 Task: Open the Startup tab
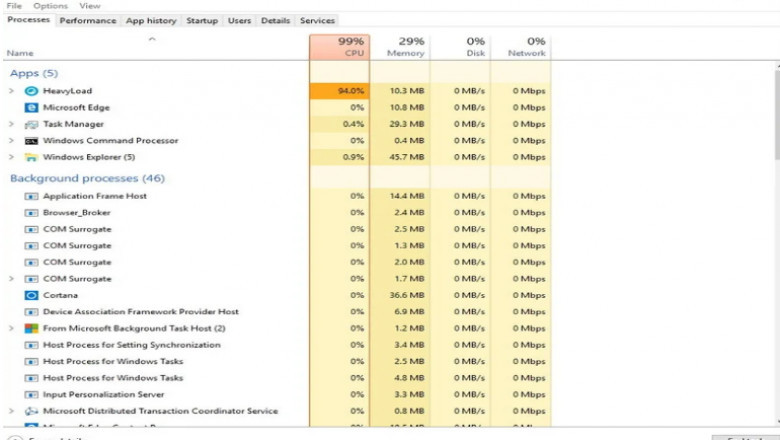(202, 20)
